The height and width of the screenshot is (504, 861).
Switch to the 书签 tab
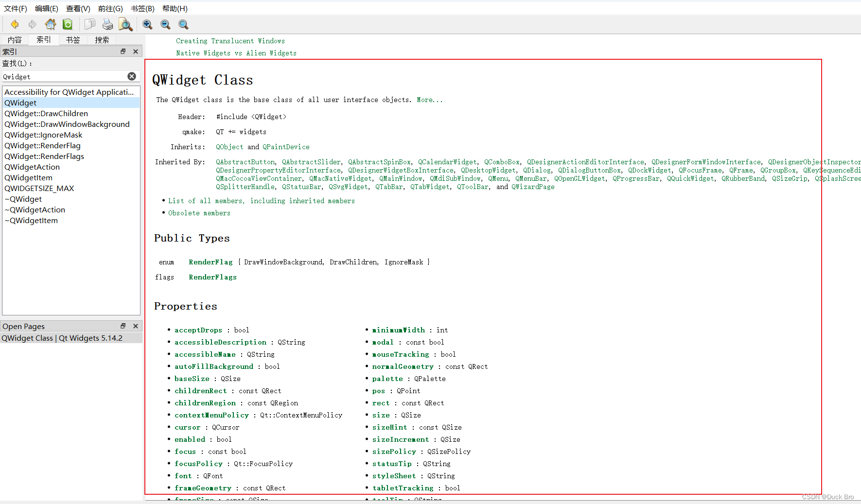[x=73, y=40]
